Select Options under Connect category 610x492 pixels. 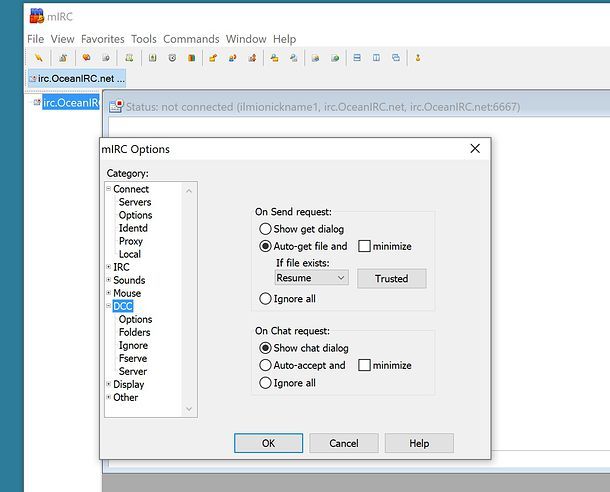click(135, 215)
